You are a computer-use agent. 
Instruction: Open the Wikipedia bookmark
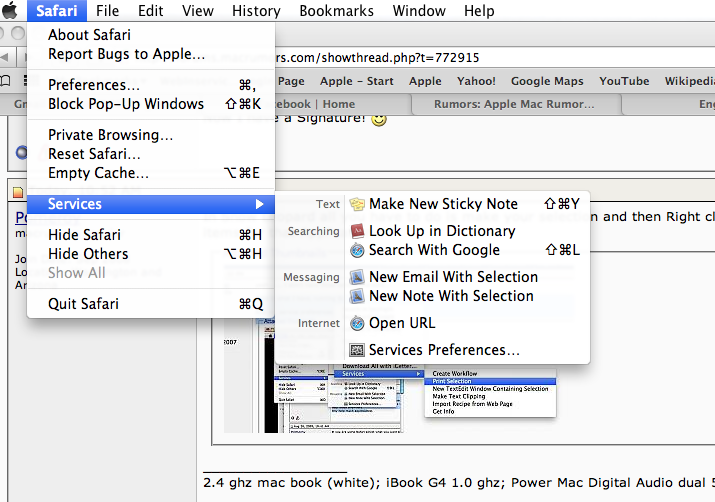tap(689, 81)
